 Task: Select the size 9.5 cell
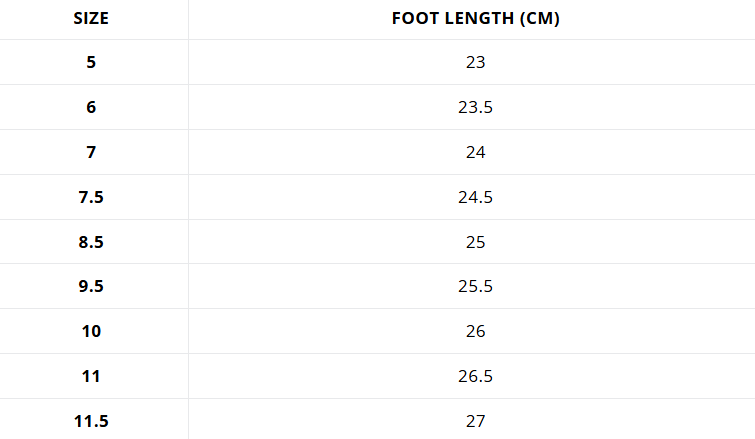(91, 287)
